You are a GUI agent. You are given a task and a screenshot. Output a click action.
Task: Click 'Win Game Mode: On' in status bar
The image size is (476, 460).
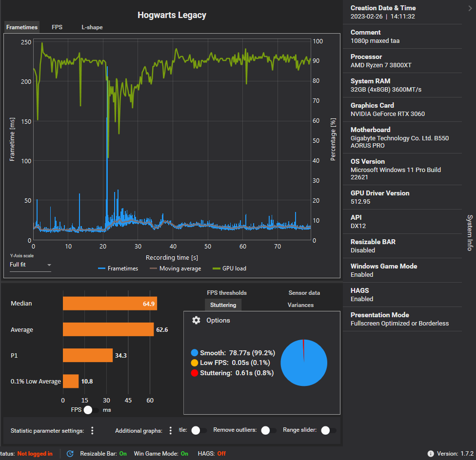[161, 454]
